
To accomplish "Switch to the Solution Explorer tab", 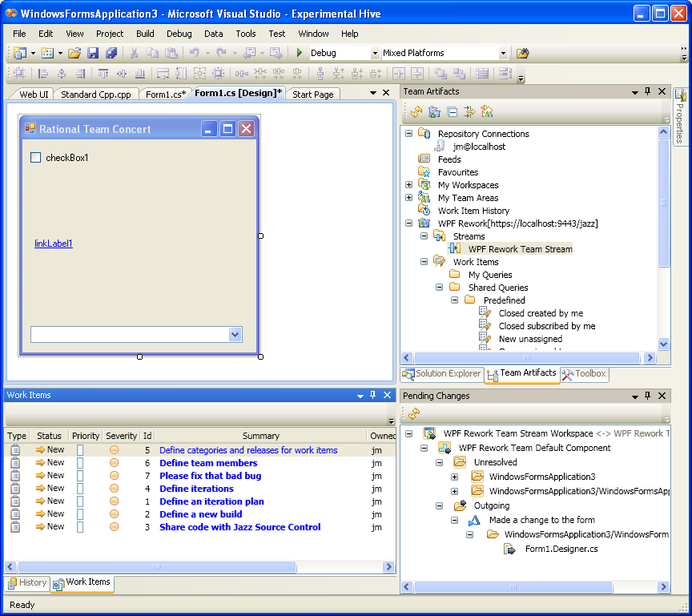I will [442, 374].
